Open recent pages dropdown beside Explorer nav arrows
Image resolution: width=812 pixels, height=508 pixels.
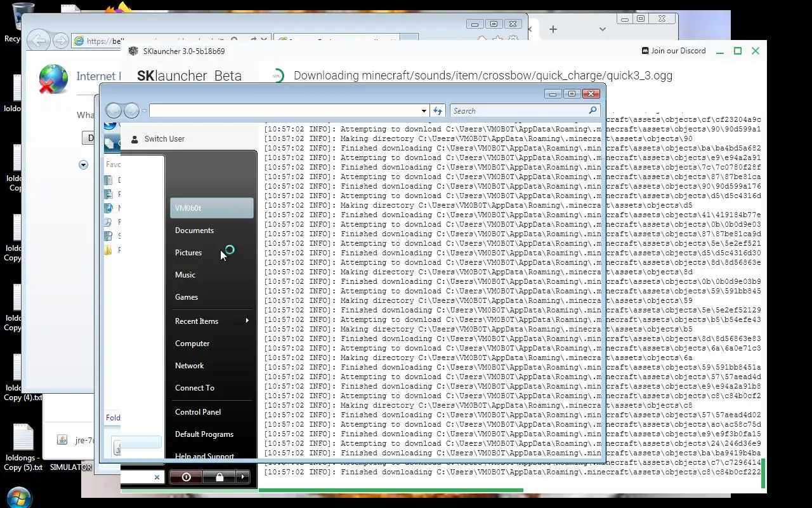[144, 110]
